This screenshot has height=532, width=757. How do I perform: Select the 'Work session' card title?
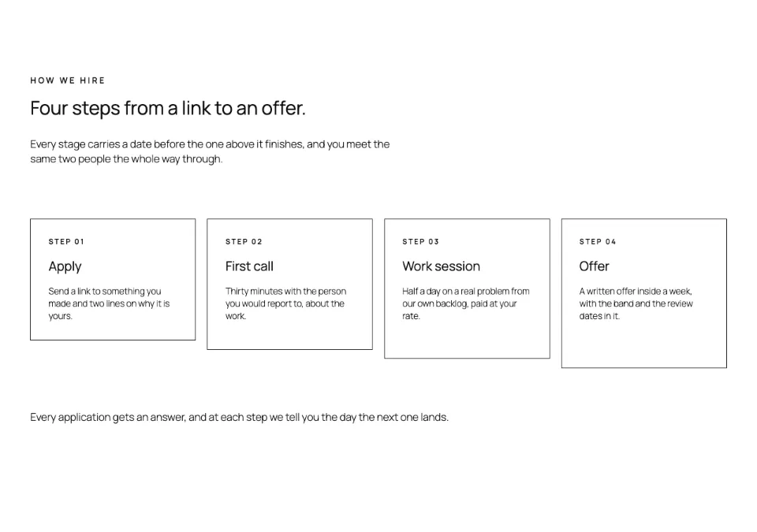442,266
